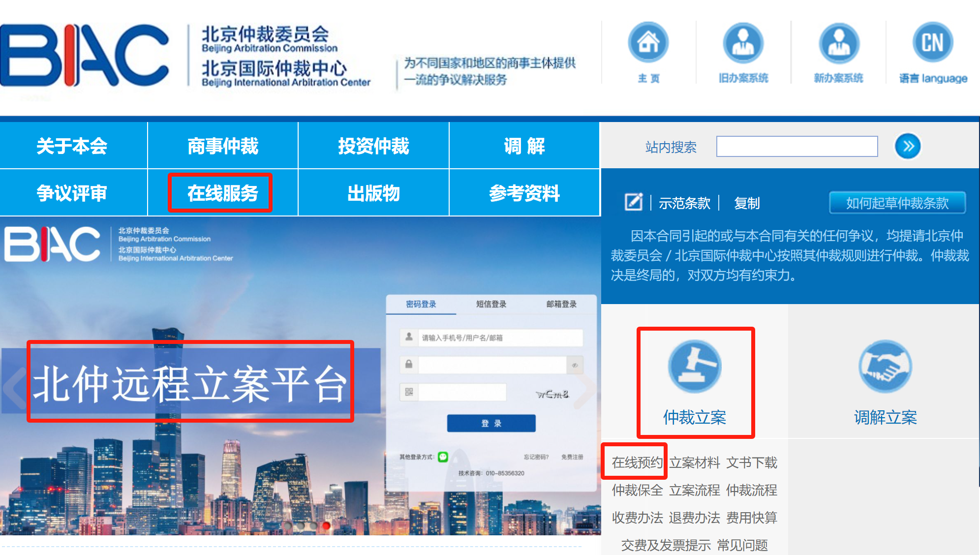Select the gavel icon for 仲裁立案
This screenshot has width=980, height=555.
coord(695,366)
